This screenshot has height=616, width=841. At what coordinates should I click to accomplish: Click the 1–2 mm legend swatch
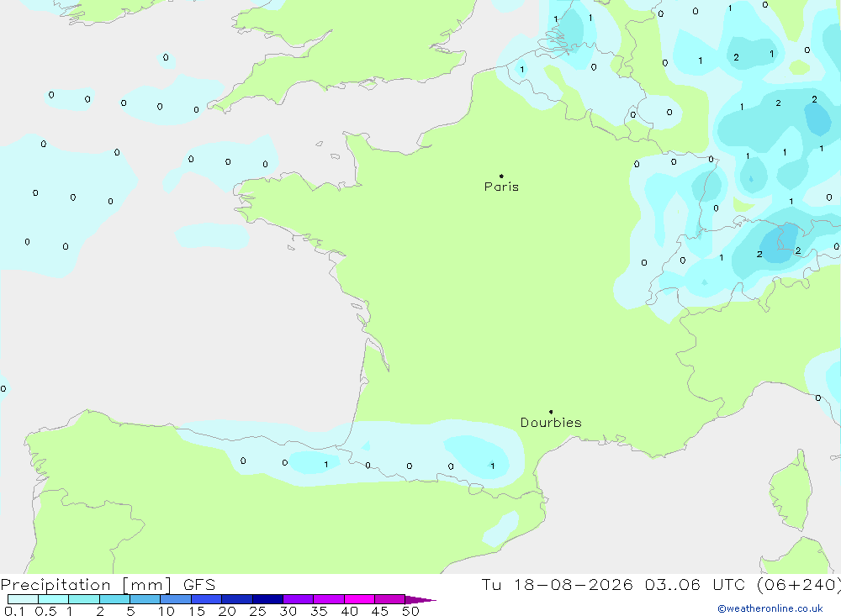coord(84,599)
